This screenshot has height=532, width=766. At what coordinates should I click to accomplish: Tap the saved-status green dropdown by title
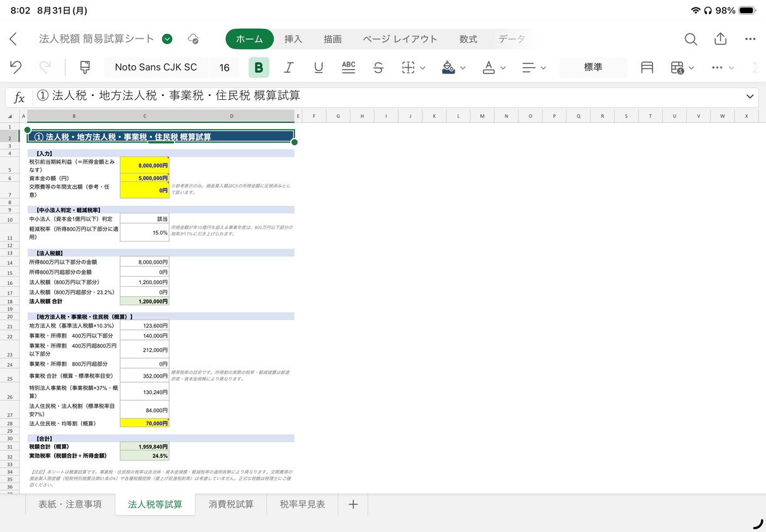coord(167,39)
